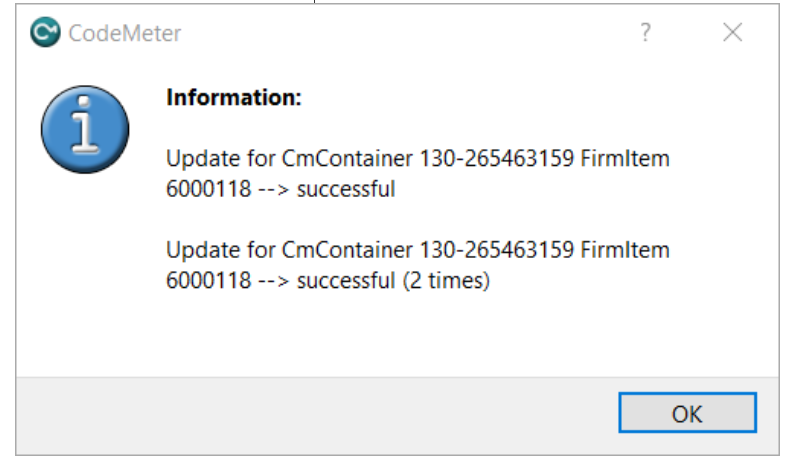This screenshot has height=468, width=811.
Task: Click the second FirmItem word
Action: pos(625,250)
